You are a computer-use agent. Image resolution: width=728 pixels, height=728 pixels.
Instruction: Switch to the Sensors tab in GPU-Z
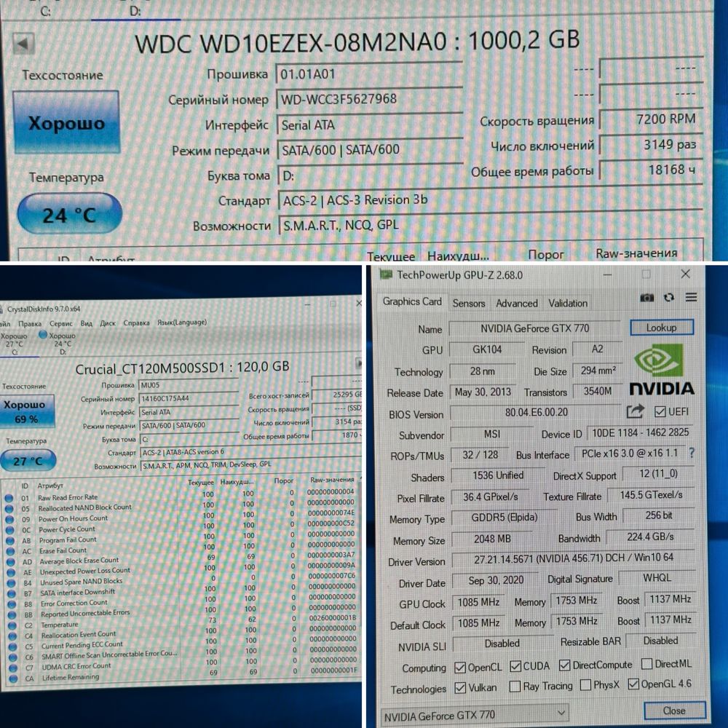469,303
